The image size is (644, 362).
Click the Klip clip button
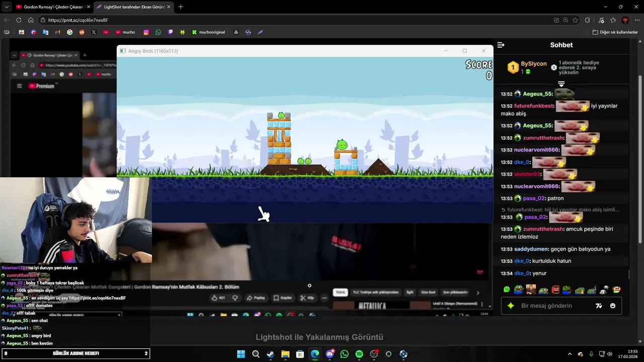tap(307, 298)
